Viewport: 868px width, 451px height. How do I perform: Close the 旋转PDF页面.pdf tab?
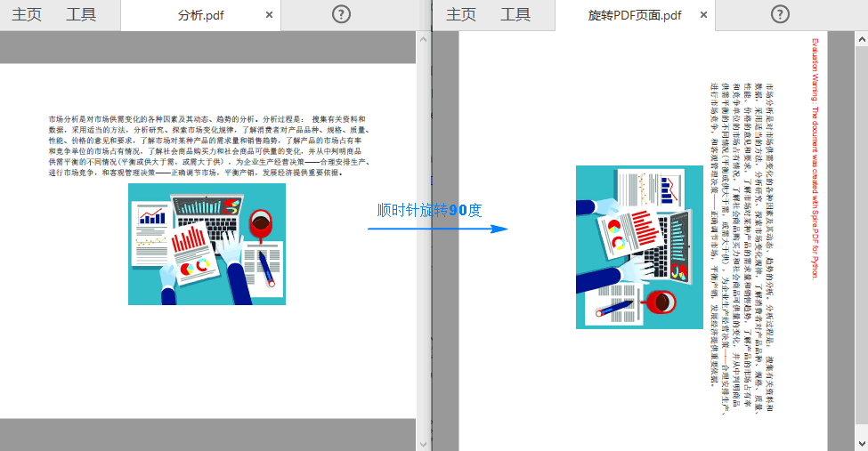703,15
